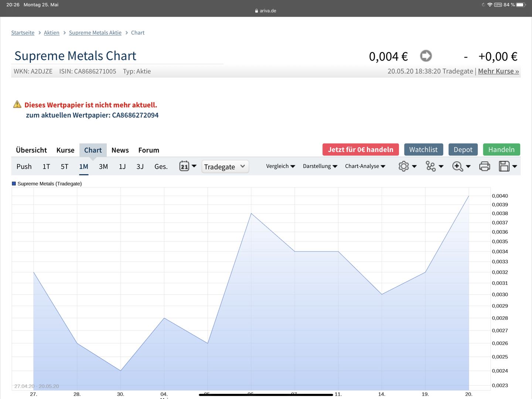
Task: Select the 3M time range
Action: [103, 166]
